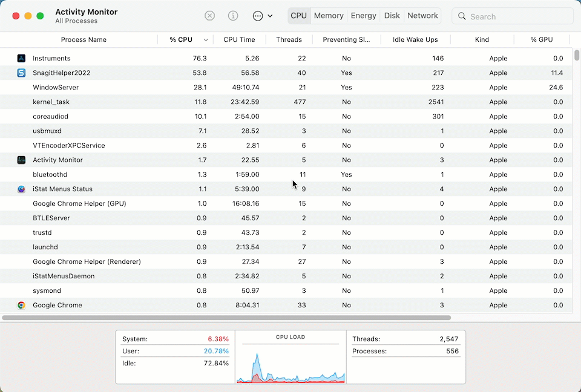Select the kernel_task process row
581x392 pixels.
285,102
